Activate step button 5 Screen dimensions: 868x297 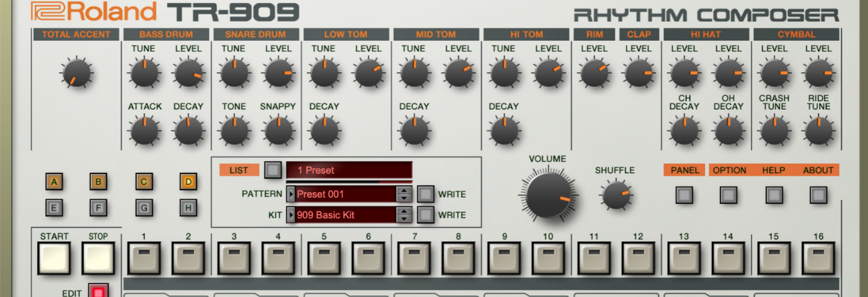click(324, 258)
